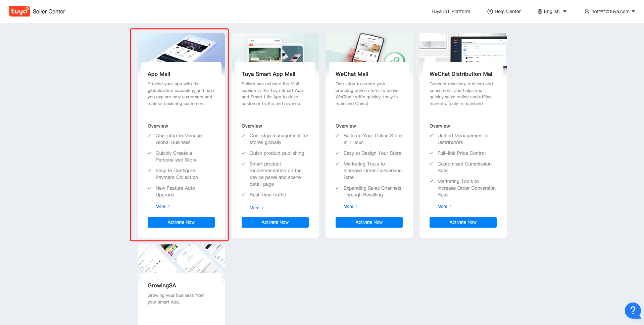Activate Now for WeChat Distribution Mall
Image resolution: width=644 pixels, height=325 pixels.
463,222
